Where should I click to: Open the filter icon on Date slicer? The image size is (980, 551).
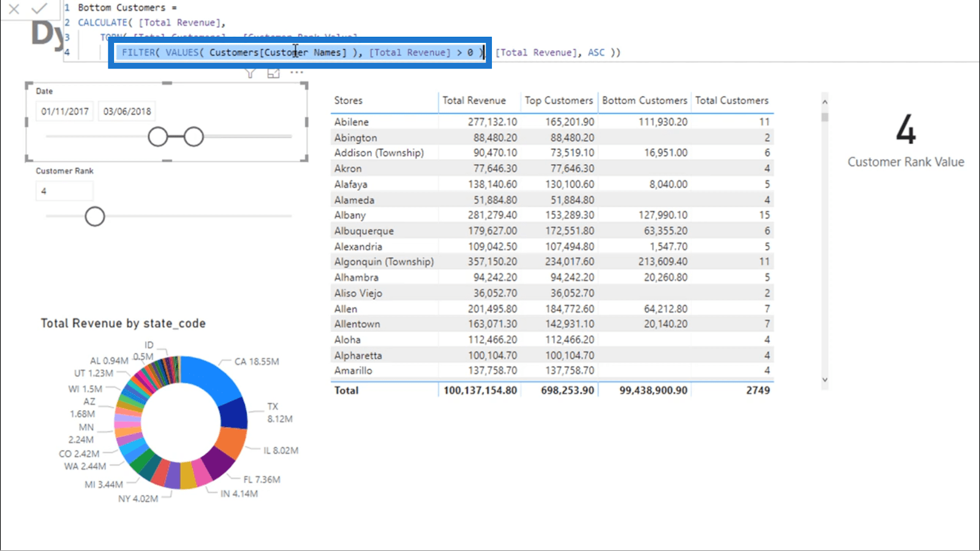pyautogui.click(x=250, y=73)
